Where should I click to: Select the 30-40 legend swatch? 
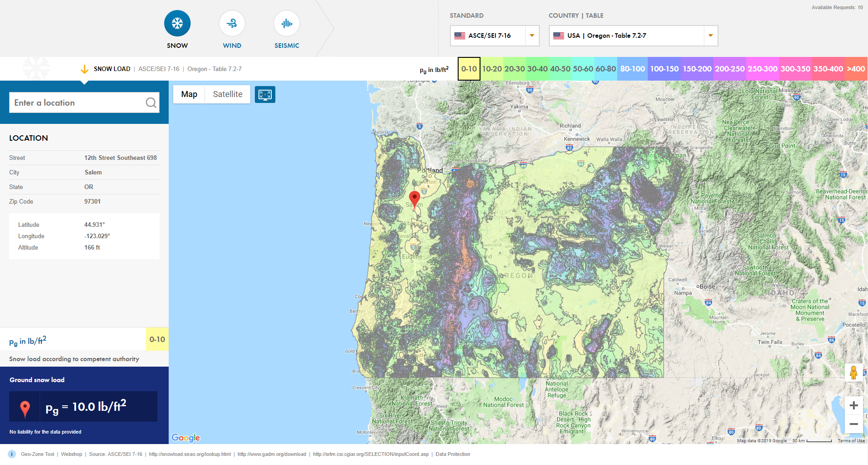pyautogui.click(x=537, y=69)
